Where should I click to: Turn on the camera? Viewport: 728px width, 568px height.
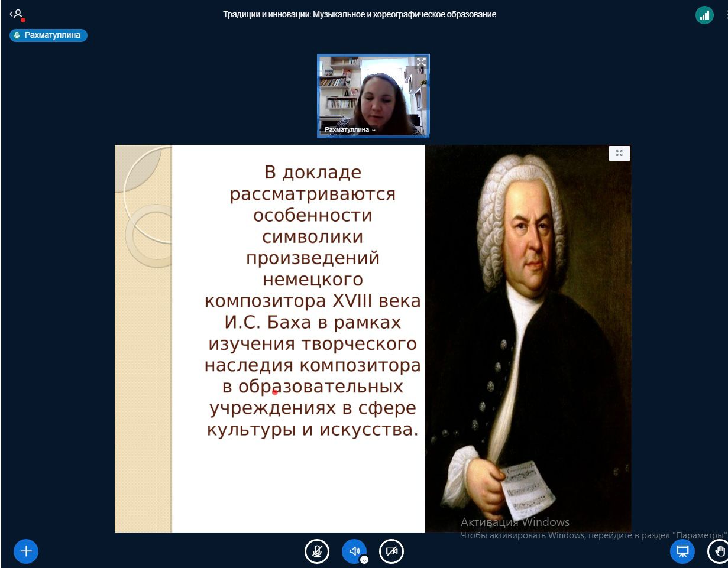point(391,551)
